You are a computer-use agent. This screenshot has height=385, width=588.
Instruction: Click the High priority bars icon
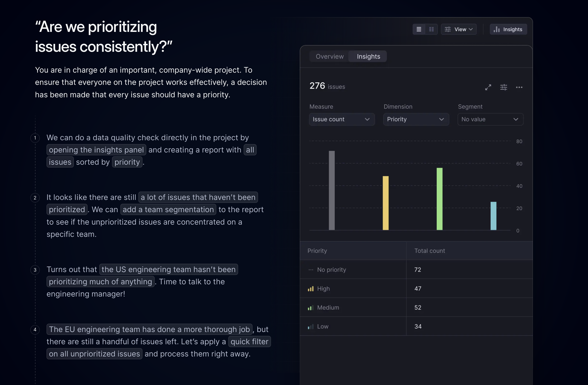click(311, 289)
